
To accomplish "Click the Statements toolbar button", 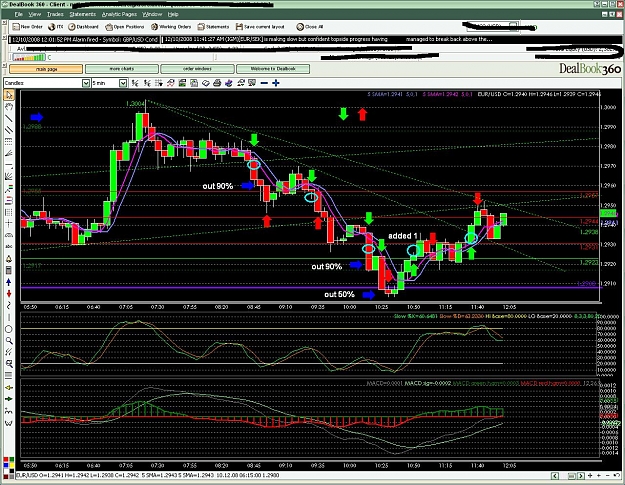I will [213, 27].
